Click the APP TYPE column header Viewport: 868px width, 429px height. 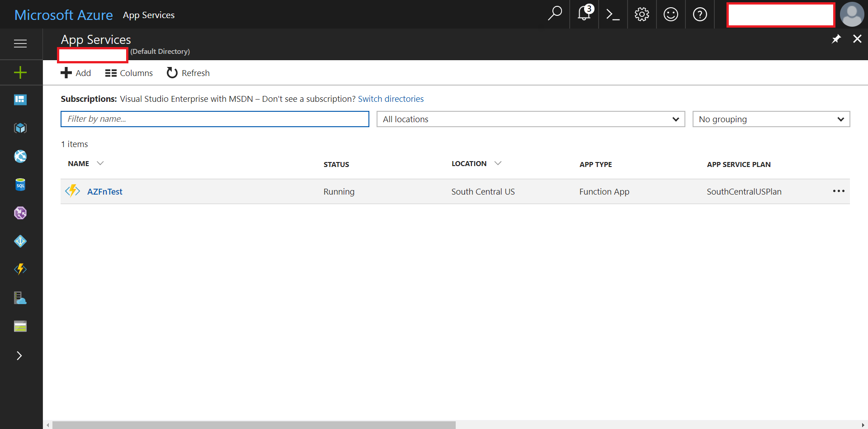pyautogui.click(x=595, y=164)
